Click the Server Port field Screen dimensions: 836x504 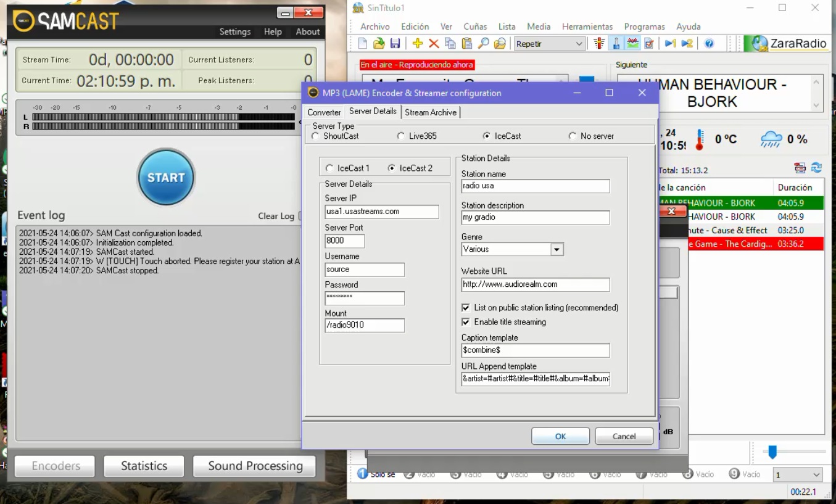tap(345, 241)
